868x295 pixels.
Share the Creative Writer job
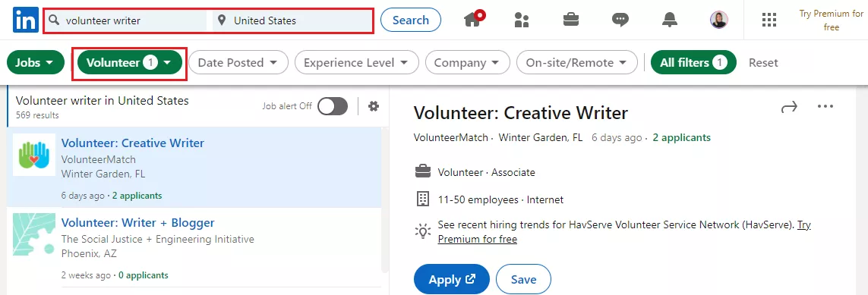pos(789,107)
